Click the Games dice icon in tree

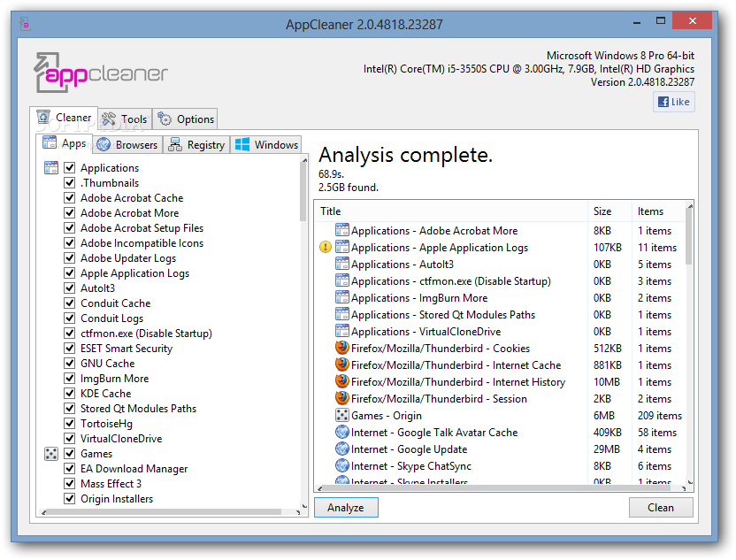[x=50, y=454]
